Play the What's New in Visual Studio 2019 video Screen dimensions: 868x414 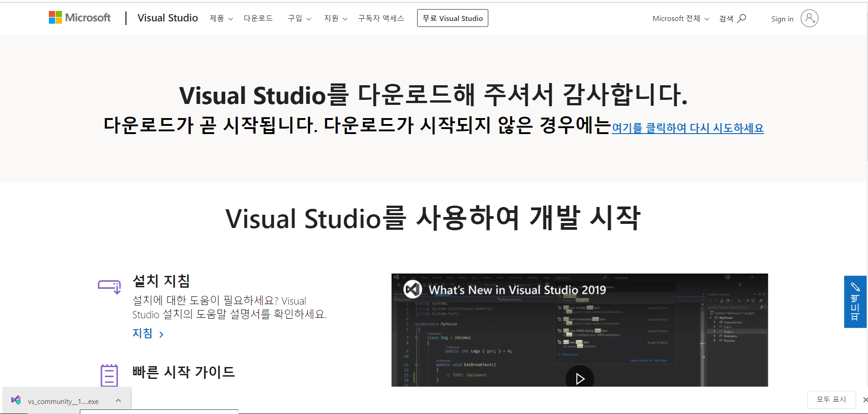[580, 378]
